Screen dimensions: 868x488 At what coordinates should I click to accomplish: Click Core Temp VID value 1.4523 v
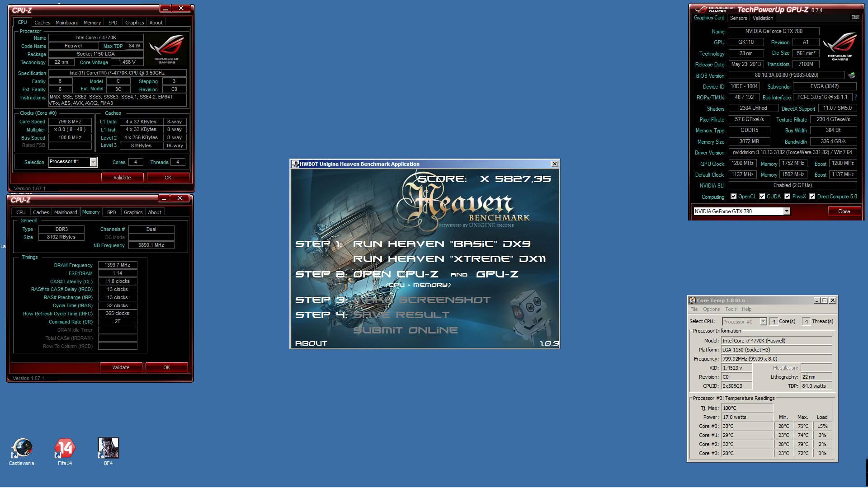(737, 368)
